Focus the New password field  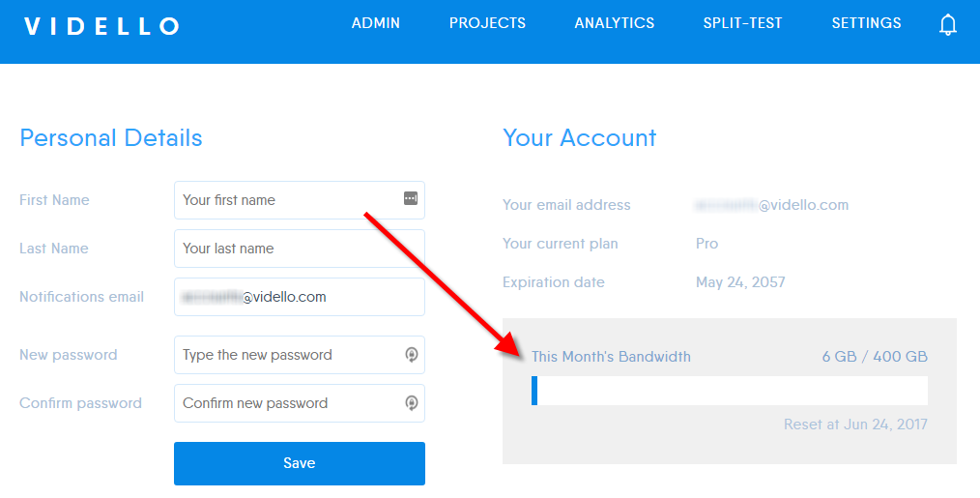tap(300, 355)
